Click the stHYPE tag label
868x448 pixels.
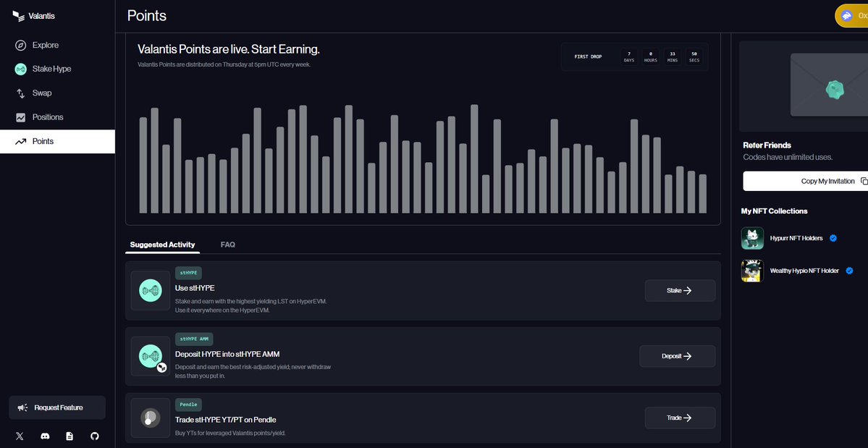pos(189,273)
